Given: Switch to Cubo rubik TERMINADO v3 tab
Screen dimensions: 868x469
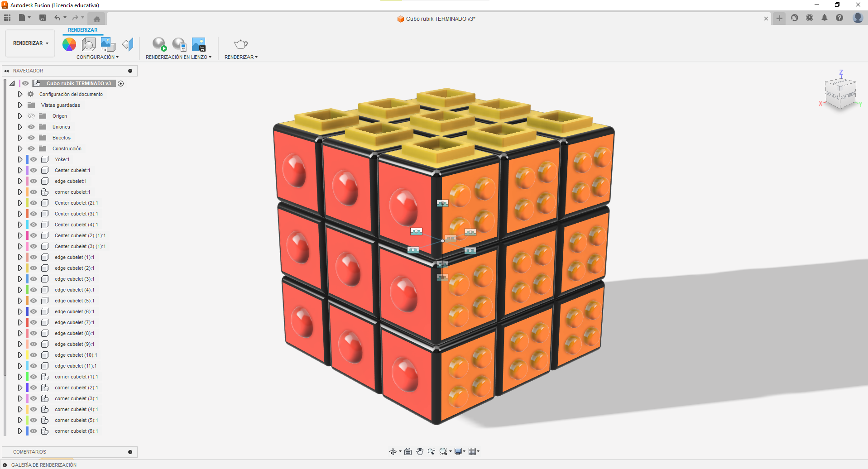Looking at the screenshot, I should (436, 19).
